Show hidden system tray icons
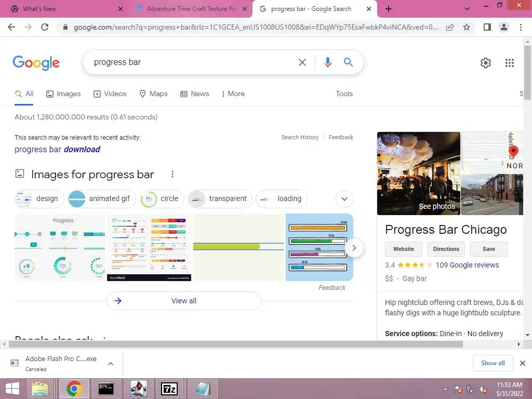Screen dimensions: 532x399 pos(445,389)
